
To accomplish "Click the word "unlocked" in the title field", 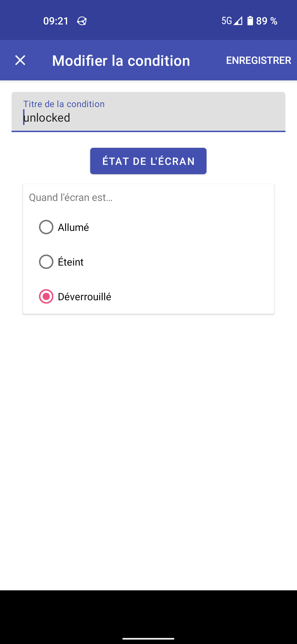I will pos(47,118).
